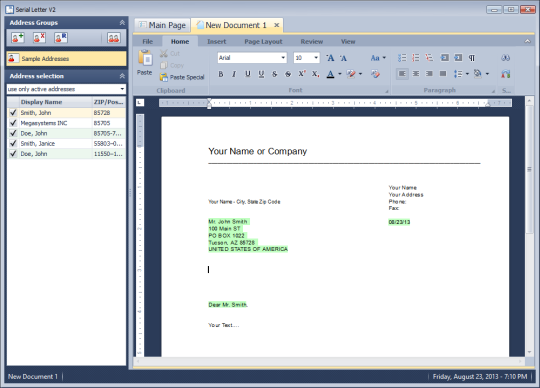The height and width of the screenshot is (388, 540).
Task: Open font color dropdown arrow
Action: click(x=340, y=74)
